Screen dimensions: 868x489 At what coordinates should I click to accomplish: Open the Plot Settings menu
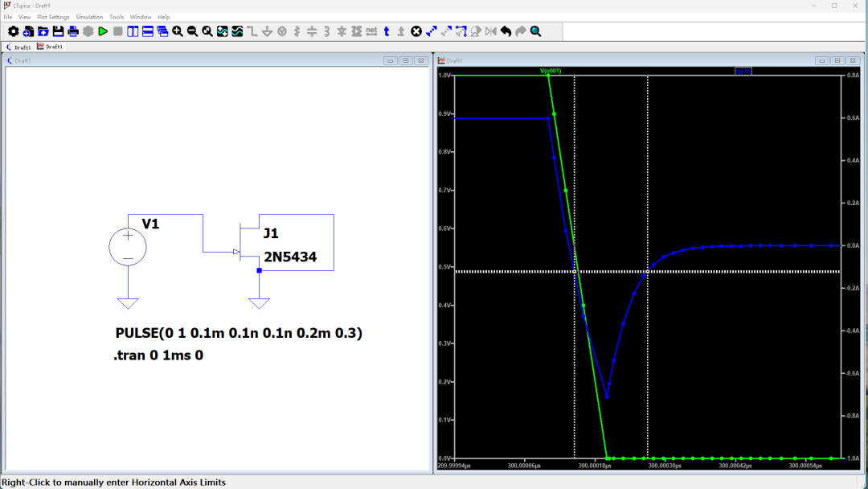[x=53, y=17]
